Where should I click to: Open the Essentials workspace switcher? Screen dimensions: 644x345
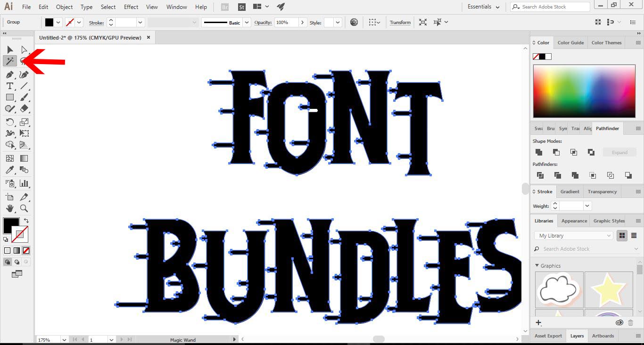click(x=484, y=7)
